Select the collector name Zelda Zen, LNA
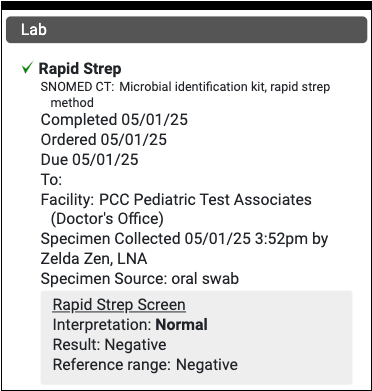This screenshot has width=372, height=391. click(94, 259)
